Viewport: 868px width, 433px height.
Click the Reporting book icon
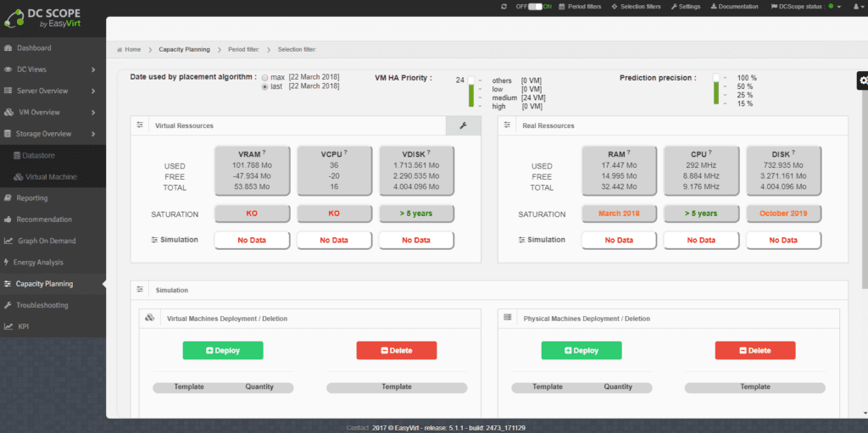click(8, 198)
